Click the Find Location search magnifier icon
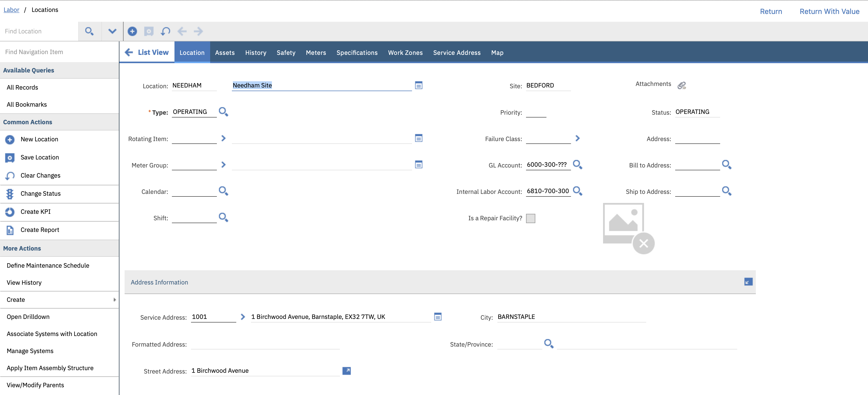Viewport: 868px width, 395px height. pyautogui.click(x=89, y=31)
